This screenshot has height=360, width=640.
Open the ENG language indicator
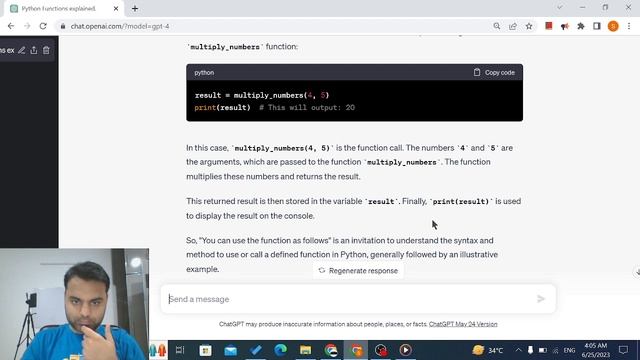[x=569, y=350]
